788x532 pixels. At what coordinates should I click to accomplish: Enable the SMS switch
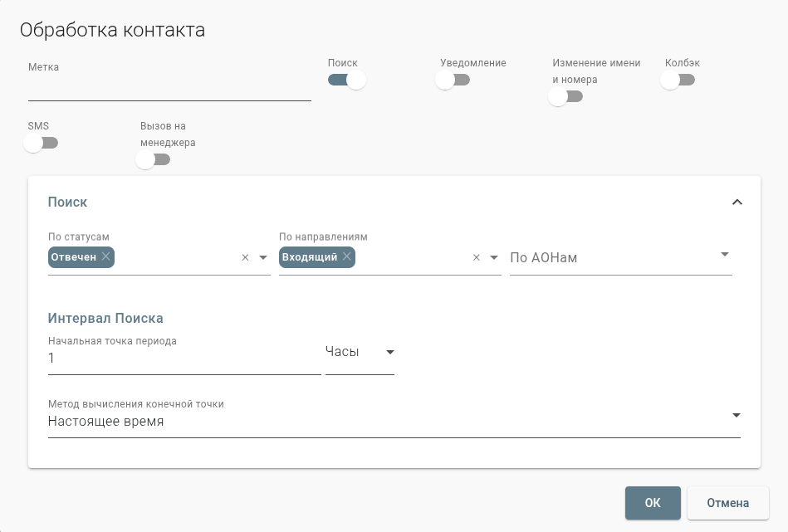(x=42, y=143)
